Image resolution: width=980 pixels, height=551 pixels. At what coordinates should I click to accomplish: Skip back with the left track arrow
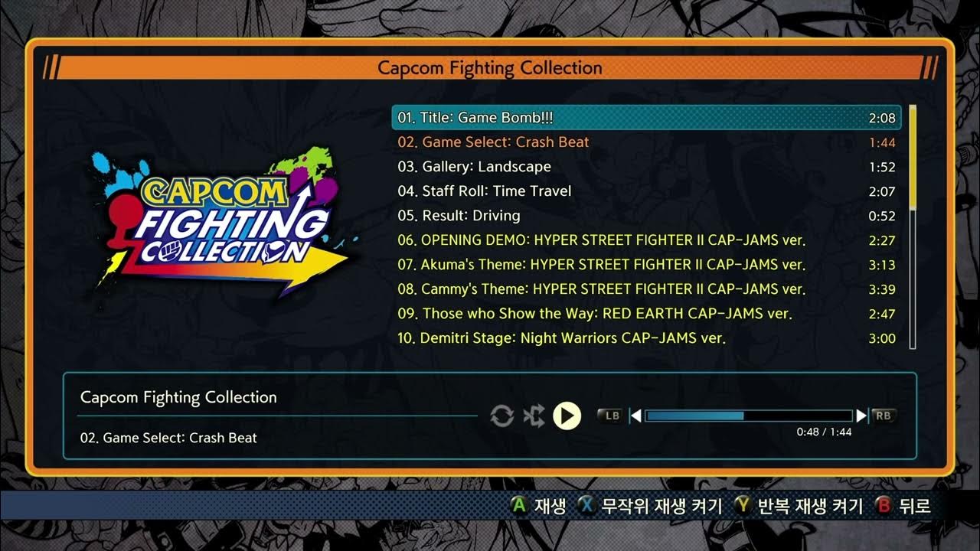pos(635,416)
